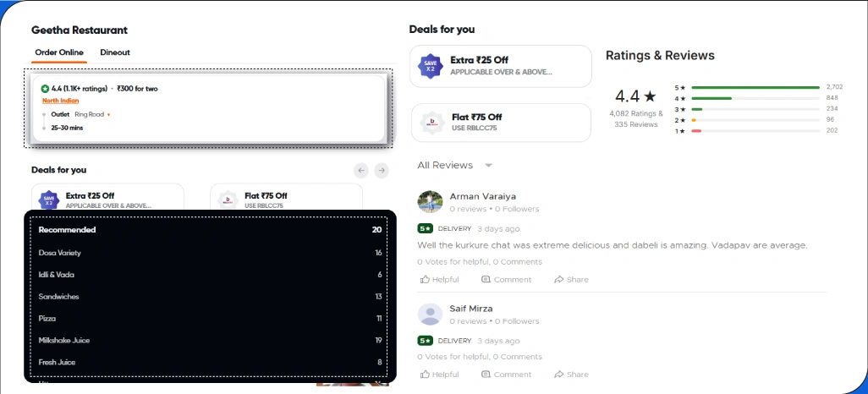This screenshot has width=868, height=394.
Task: Select the Order Online tab
Action: tap(59, 52)
